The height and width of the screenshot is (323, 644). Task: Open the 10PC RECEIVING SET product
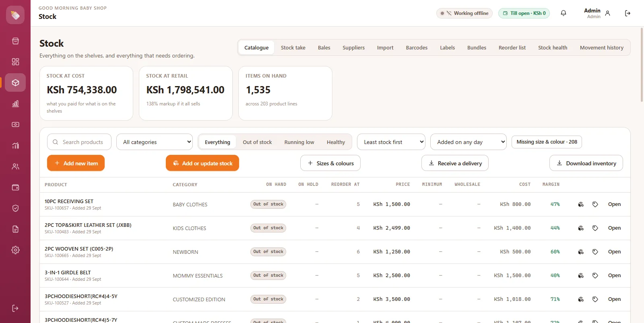point(614,204)
